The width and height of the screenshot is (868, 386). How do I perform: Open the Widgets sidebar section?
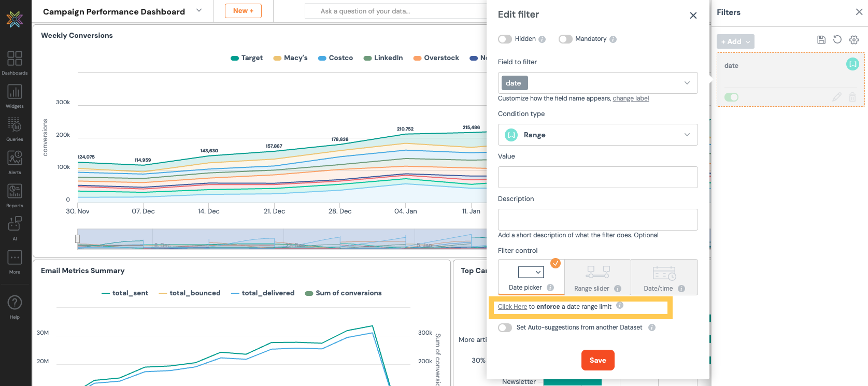pos(15,95)
